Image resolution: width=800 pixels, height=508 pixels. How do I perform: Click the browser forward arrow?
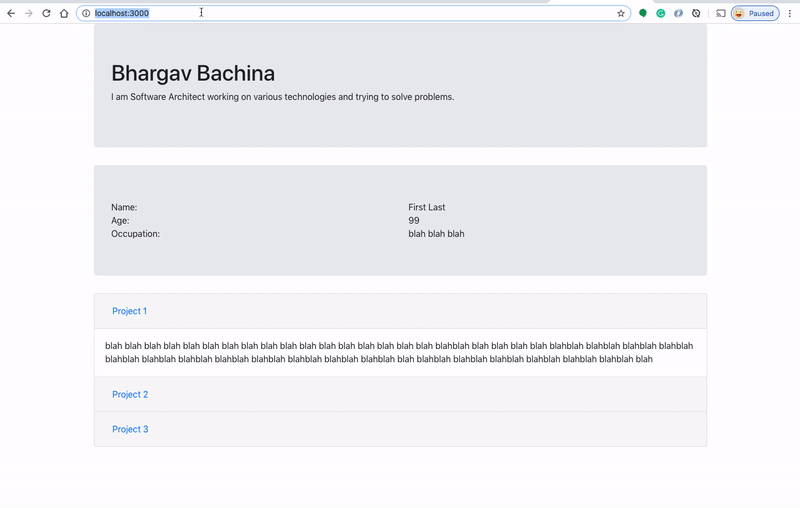[x=29, y=13]
